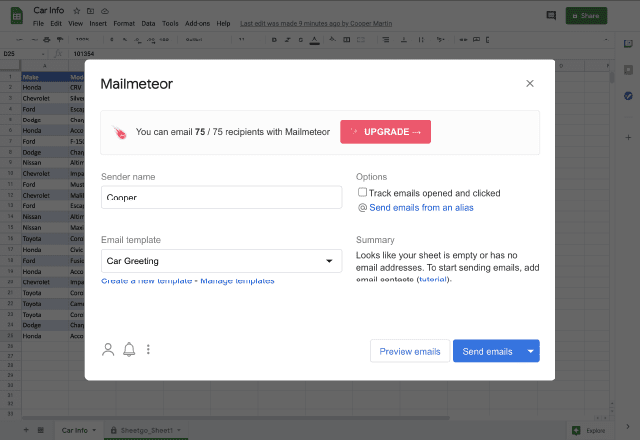The width and height of the screenshot is (640, 440).
Task: Click the account person icon in Mailmeteor
Action: pyautogui.click(x=108, y=350)
